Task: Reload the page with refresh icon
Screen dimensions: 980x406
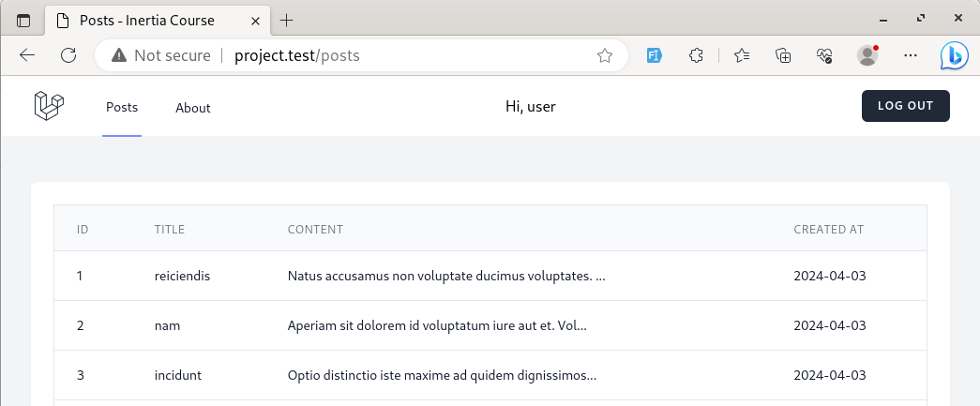Action: click(x=68, y=55)
